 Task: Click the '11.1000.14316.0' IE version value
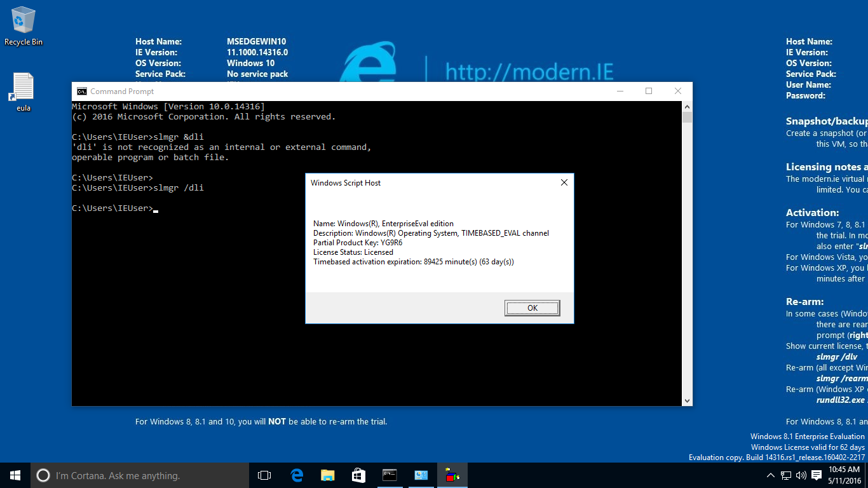[257, 52]
